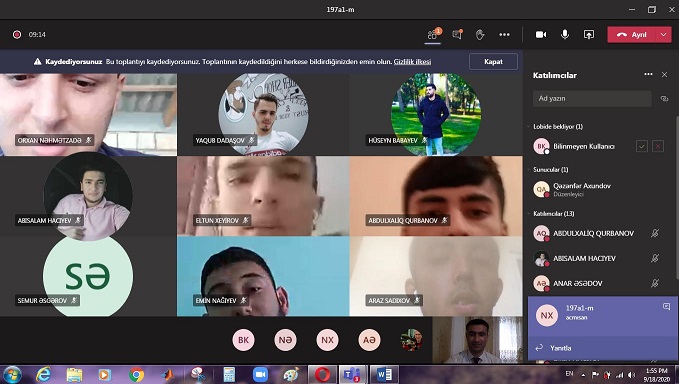Mute ABDULXALİQ QURBANOV in participant list

click(x=655, y=233)
